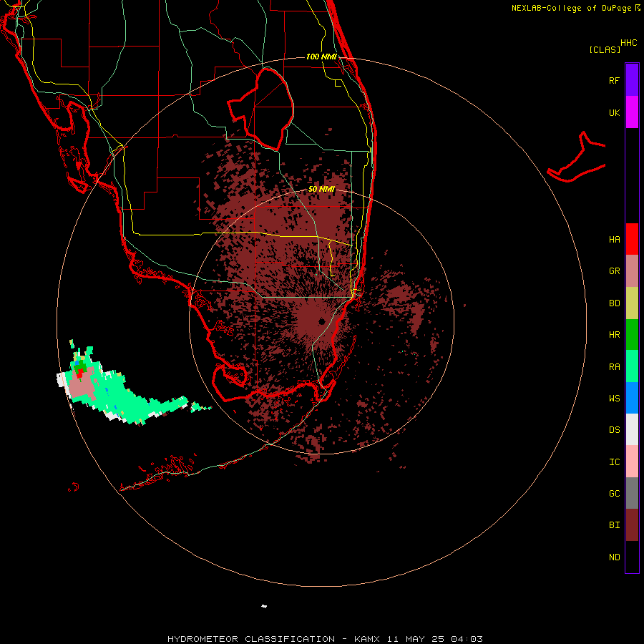The width and height of the screenshot is (644, 644).
Task: Click the 'HR' legend label
Action: 614,335
